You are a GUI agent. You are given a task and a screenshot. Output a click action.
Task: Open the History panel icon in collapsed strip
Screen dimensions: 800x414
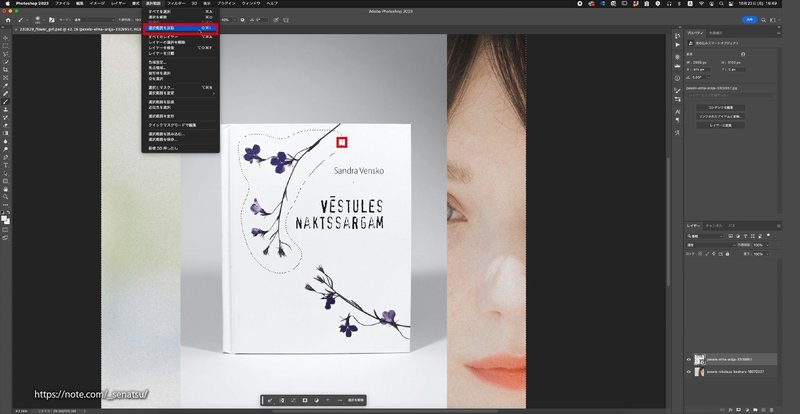(677, 36)
